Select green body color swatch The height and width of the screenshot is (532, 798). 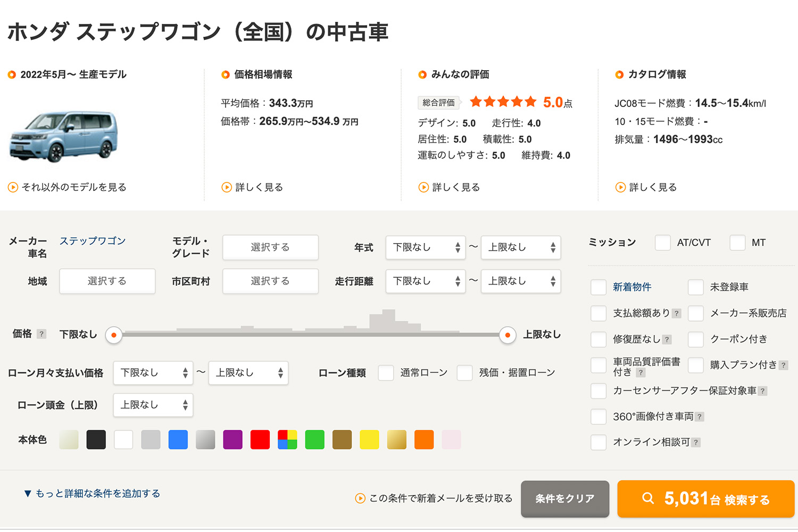point(315,440)
